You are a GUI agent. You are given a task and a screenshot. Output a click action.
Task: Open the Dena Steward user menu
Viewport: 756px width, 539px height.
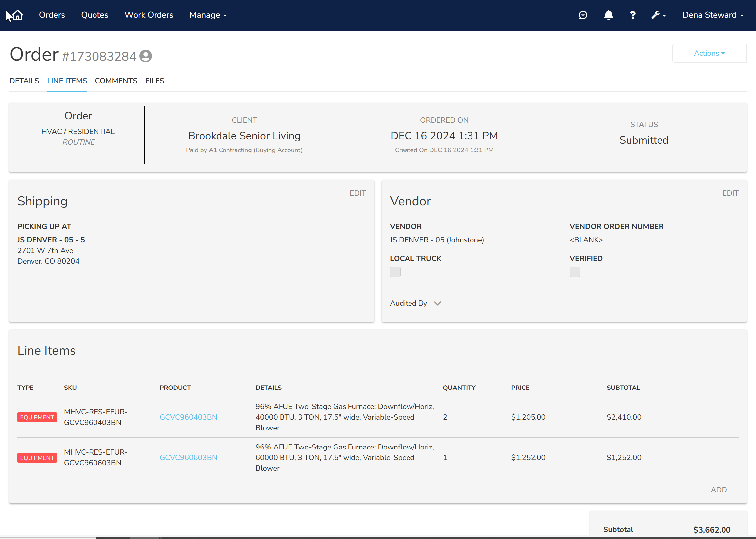pyautogui.click(x=713, y=15)
